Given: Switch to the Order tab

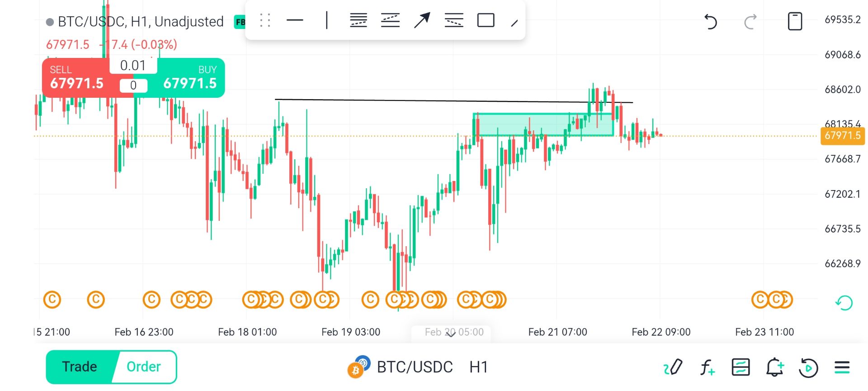Looking at the screenshot, I should coord(144,367).
